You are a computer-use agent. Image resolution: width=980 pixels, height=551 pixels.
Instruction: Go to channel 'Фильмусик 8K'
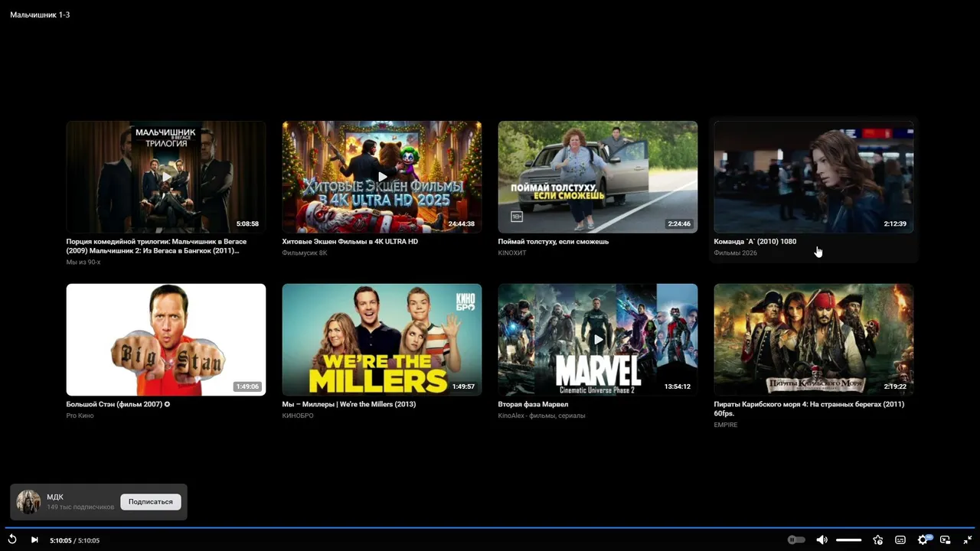tap(305, 253)
